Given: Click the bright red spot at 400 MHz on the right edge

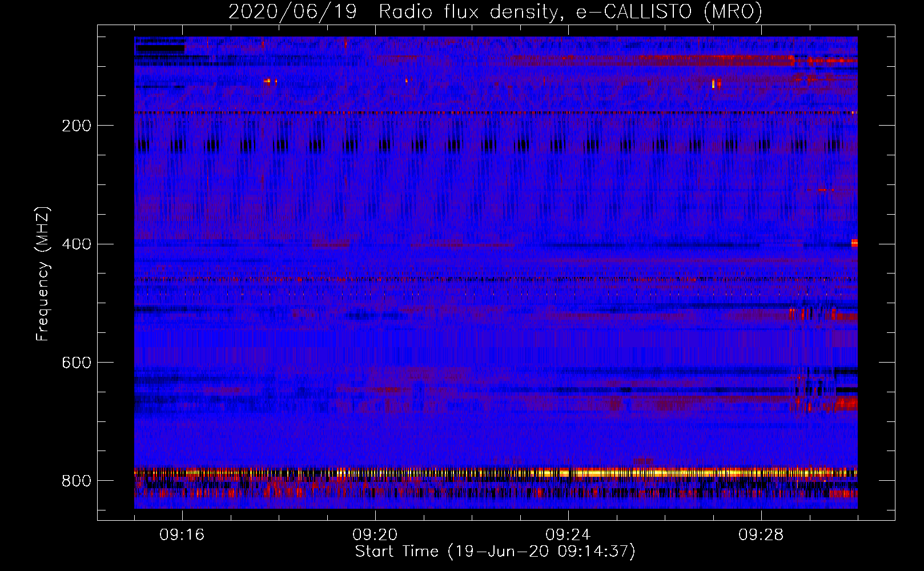Looking at the screenshot, I should click(854, 243).
